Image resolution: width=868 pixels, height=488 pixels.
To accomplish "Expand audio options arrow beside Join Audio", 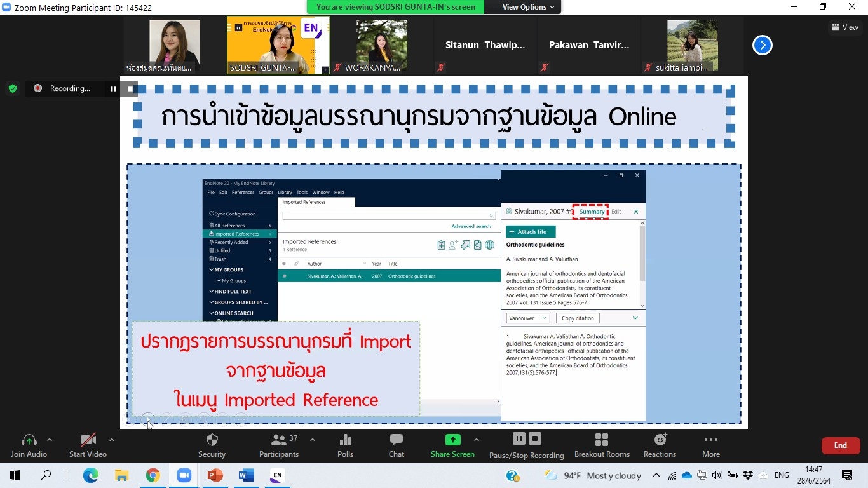I will (50, 440).
